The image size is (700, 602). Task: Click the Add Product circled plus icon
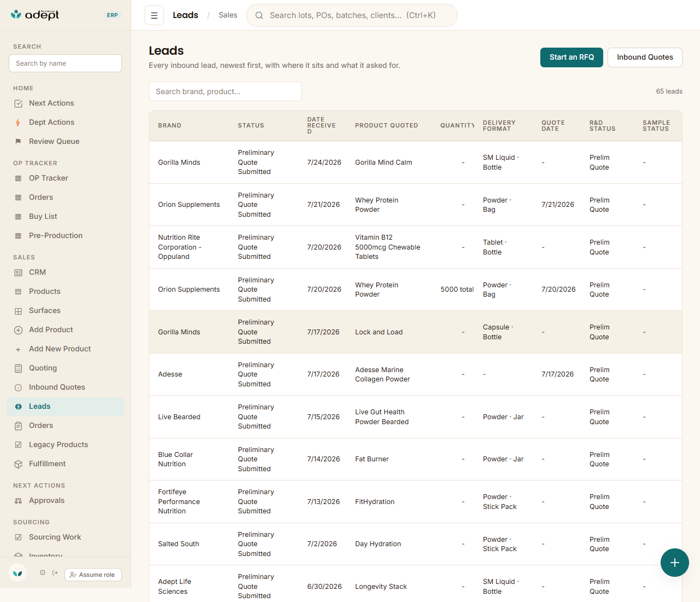click(x=18, y=330)
